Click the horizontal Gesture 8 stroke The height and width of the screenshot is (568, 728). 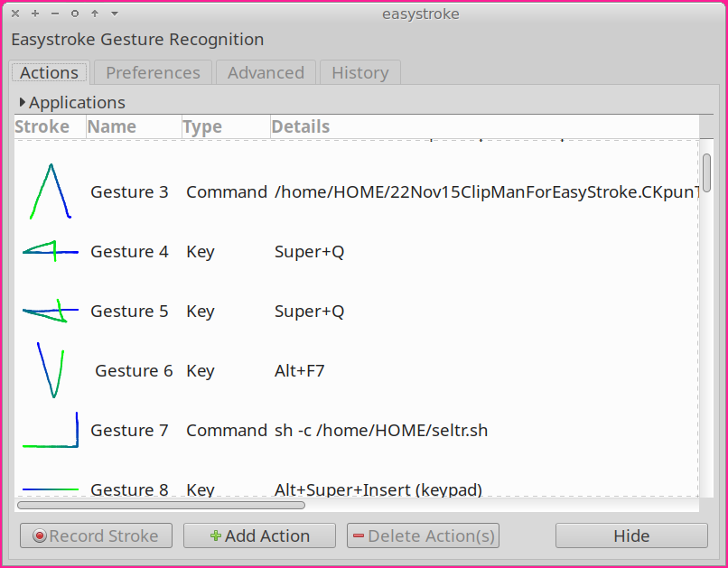tap(51, 489)
